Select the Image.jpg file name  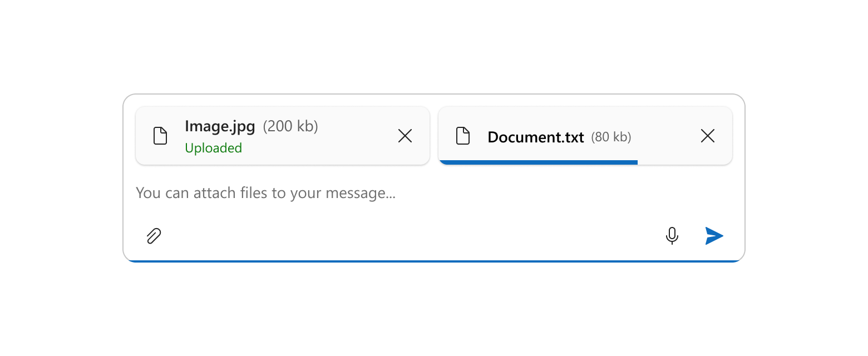[x=220, y=126]
